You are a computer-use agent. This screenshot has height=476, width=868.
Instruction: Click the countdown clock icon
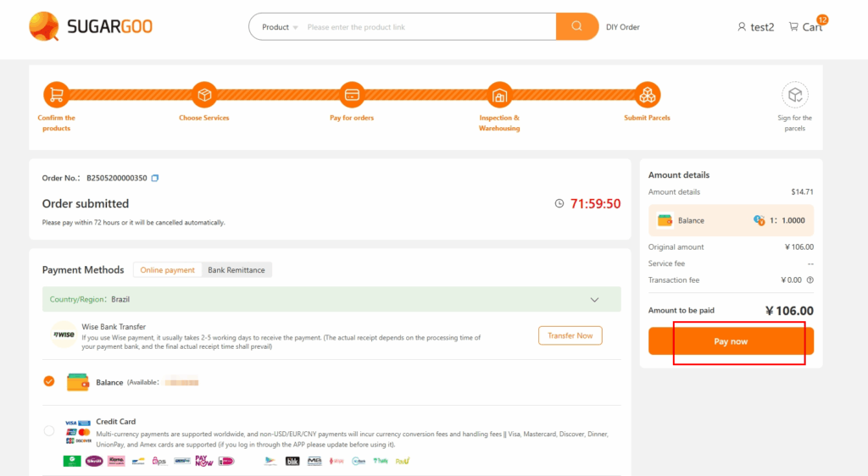[x=559, y=203]
